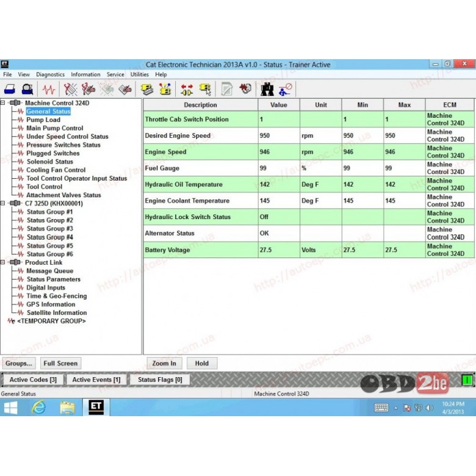The width and height of the screenshot is (476, 476).
Task: Open Status Flags [0]
Action: (x=160, y=380)
